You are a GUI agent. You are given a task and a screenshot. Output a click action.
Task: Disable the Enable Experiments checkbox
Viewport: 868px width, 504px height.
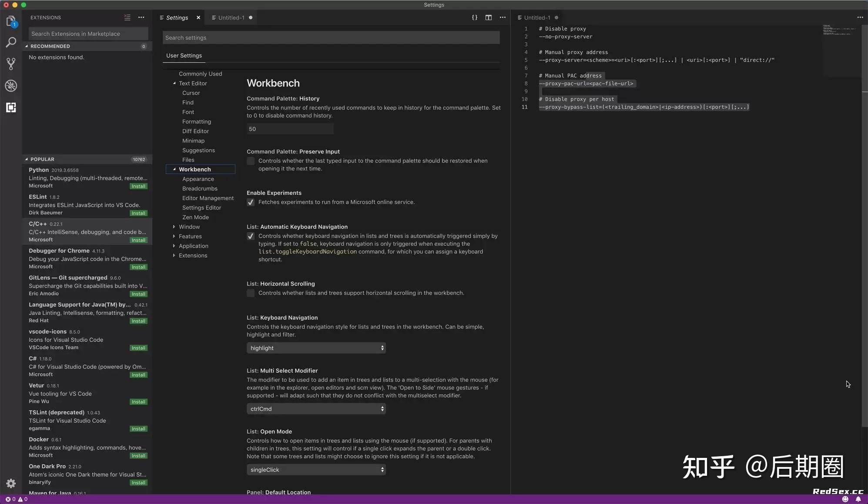[x=251, y=202]
